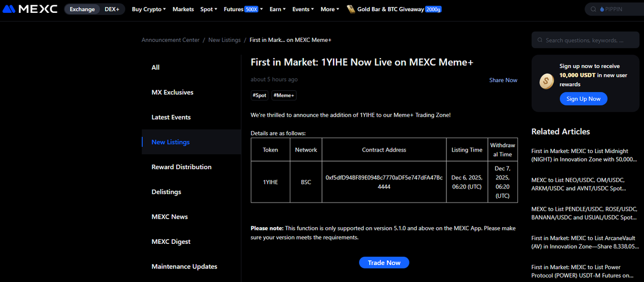
Task: Click the Network column header
Action: tap(306, 150)
